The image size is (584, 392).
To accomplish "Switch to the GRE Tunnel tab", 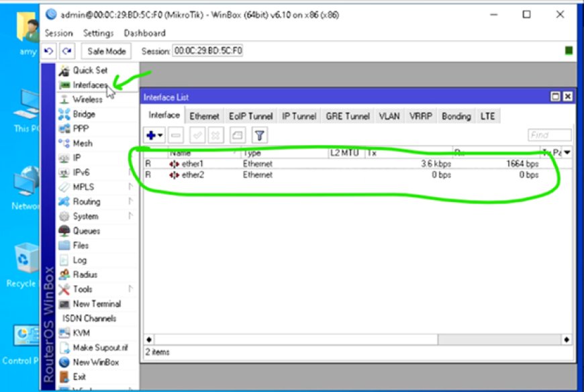I will 348,116.
